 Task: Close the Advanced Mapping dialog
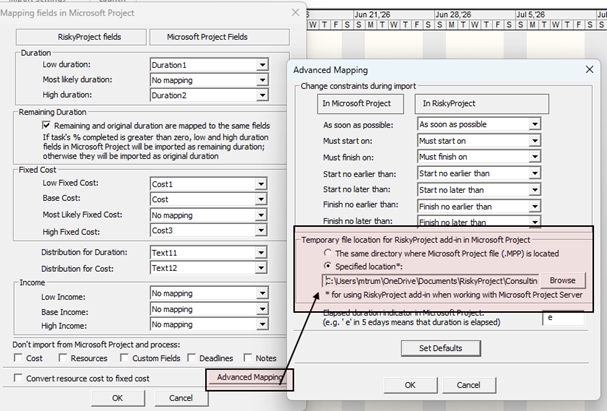[589, 69]
